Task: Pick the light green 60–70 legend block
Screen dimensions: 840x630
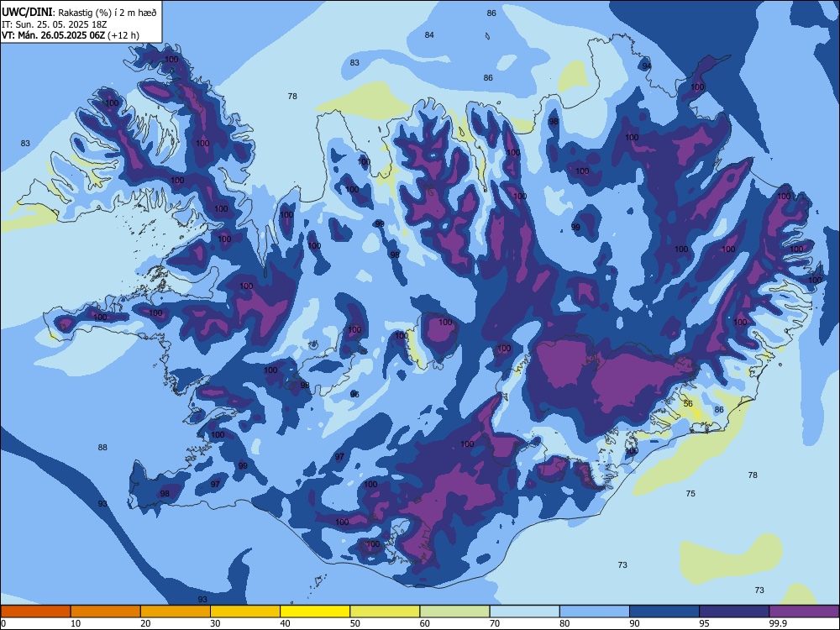Action: [x=454, y=612]
